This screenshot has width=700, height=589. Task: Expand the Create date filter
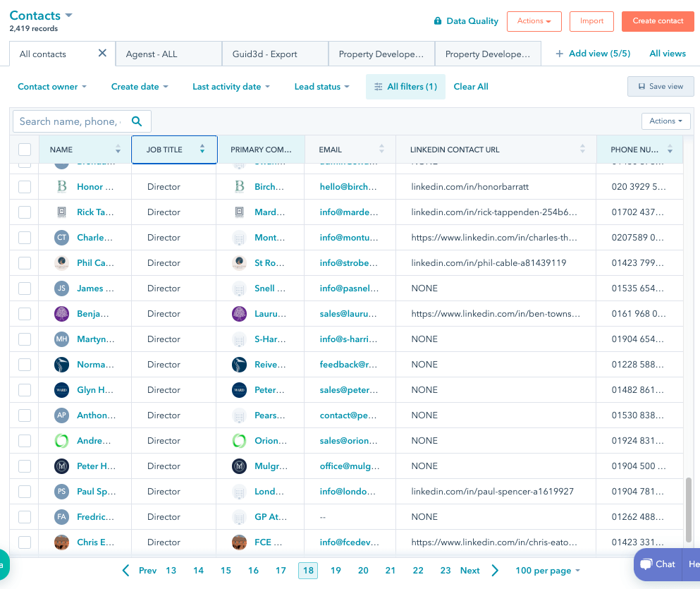(x=140, y=87)
